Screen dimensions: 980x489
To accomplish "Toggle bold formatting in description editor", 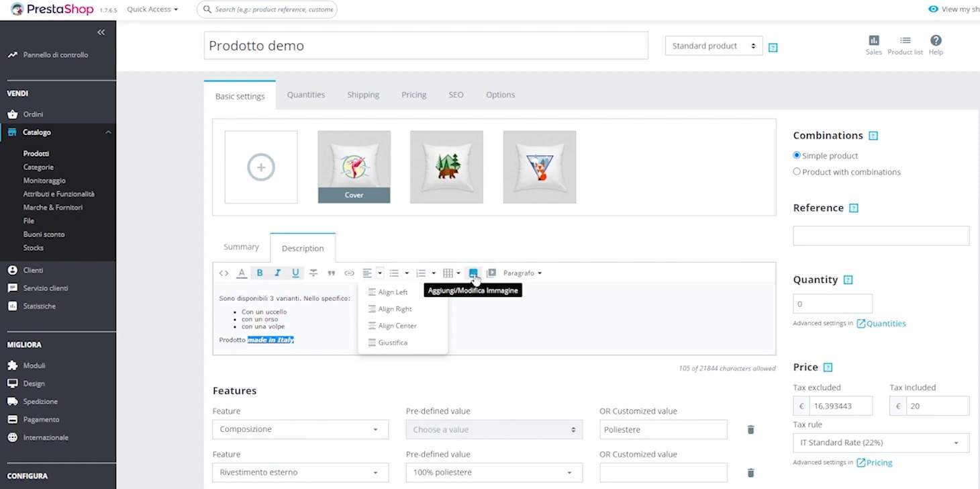I will pos(260,273).
